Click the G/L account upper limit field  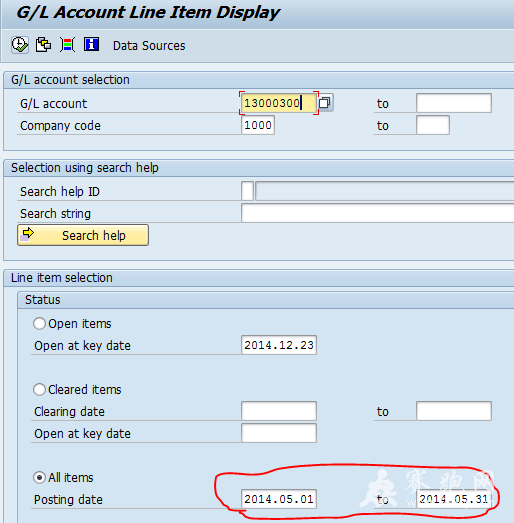click(454, 103)
